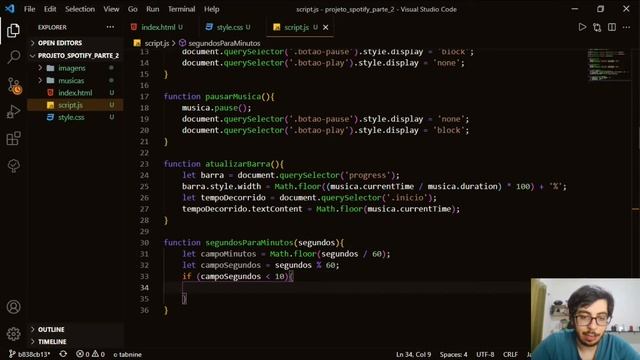Image resolution: width=640 pixels, height=360 pixels.
Task: Place cursor on function atualizarBarra line
Action: (x=224, y=164)
